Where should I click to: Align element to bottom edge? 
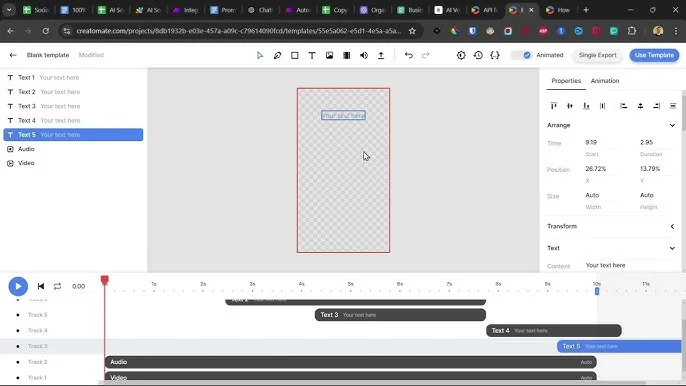click(x=586, y=106)
